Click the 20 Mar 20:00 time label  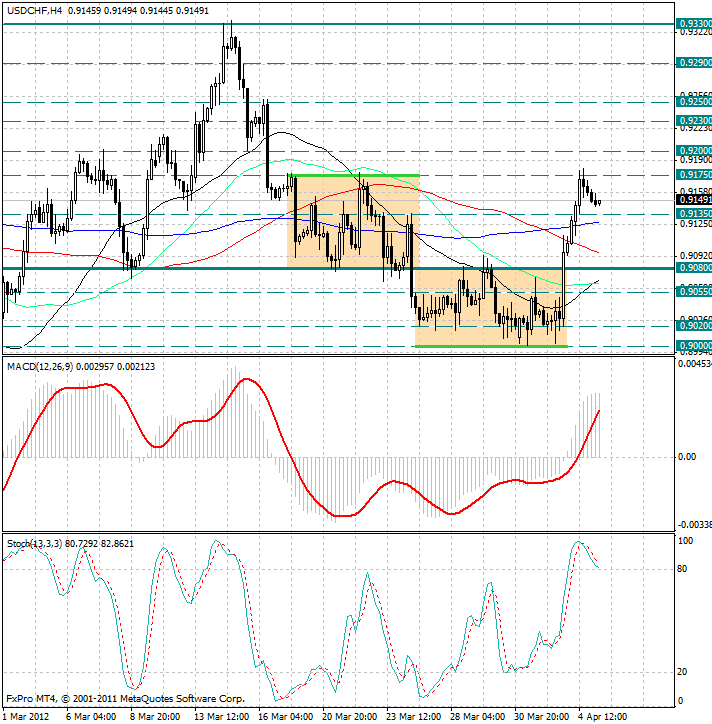click(x=350, y=717)
